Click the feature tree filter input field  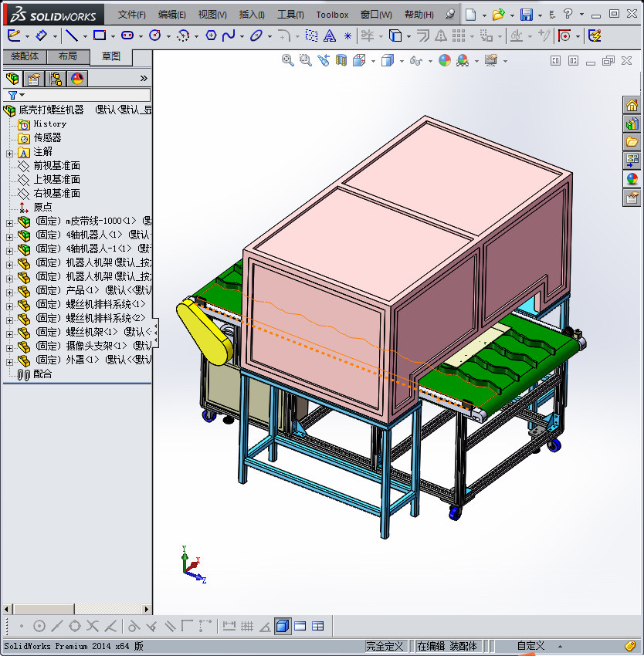88,95
